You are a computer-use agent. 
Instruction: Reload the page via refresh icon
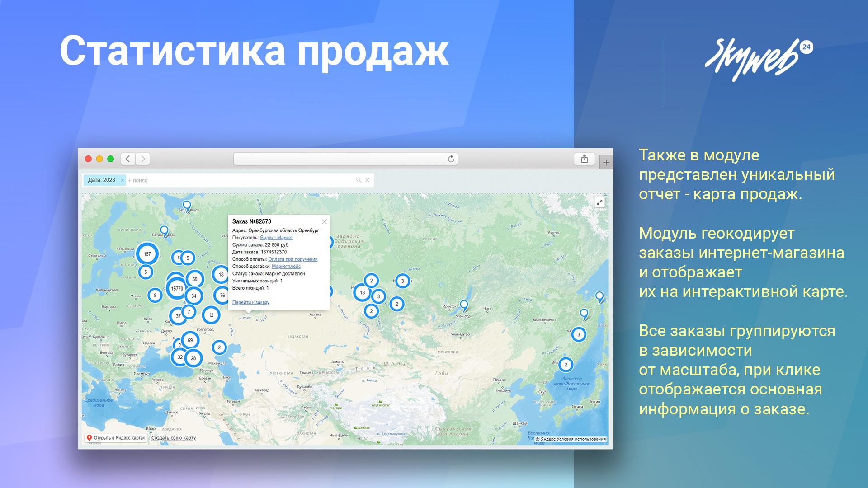point(451,159)
